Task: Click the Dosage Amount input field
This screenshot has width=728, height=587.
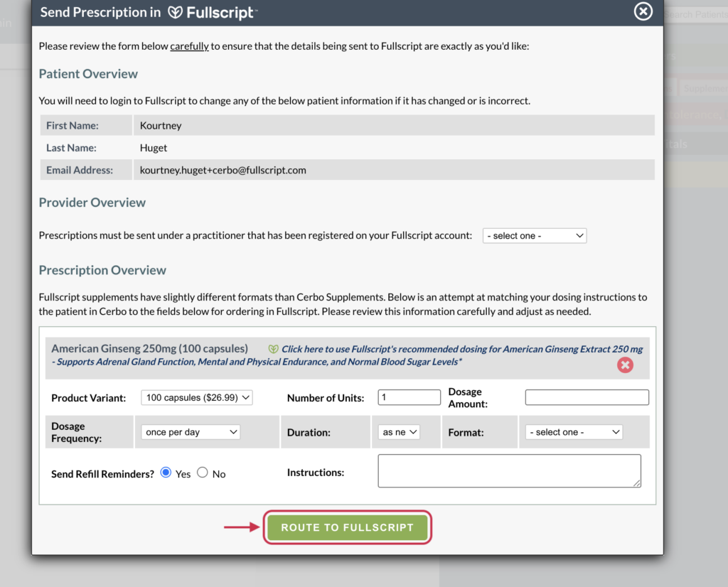Action: (587, 397)
